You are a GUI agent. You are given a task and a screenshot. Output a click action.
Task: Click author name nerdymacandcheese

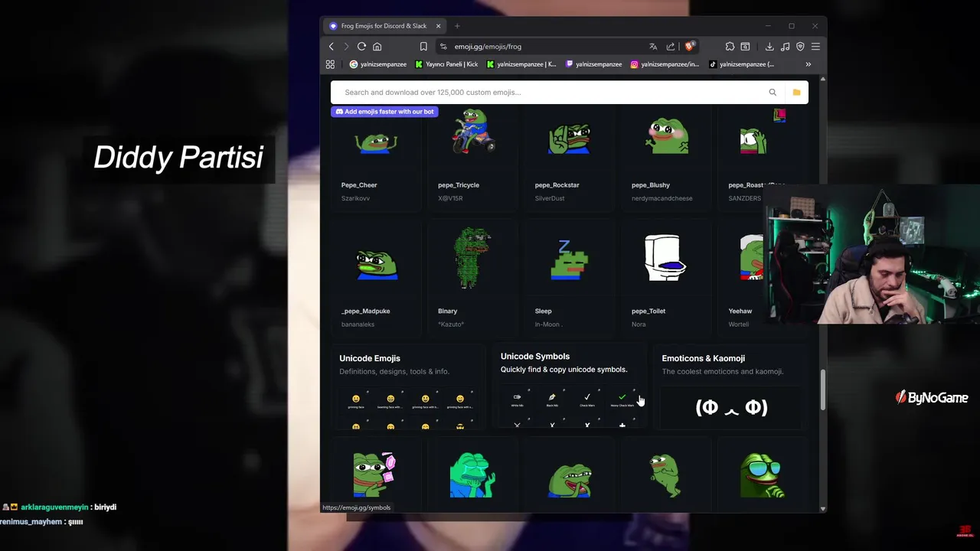(662, 198)
